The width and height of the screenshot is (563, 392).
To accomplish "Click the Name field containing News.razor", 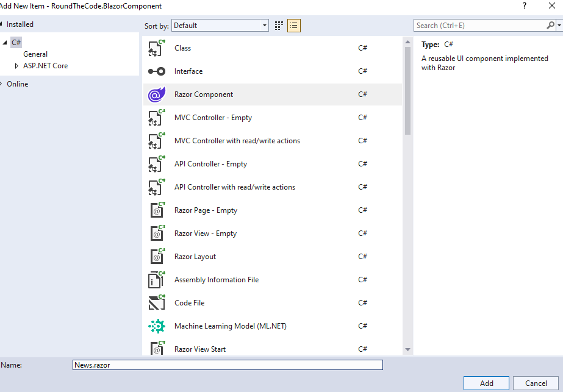I will (228, 365).
